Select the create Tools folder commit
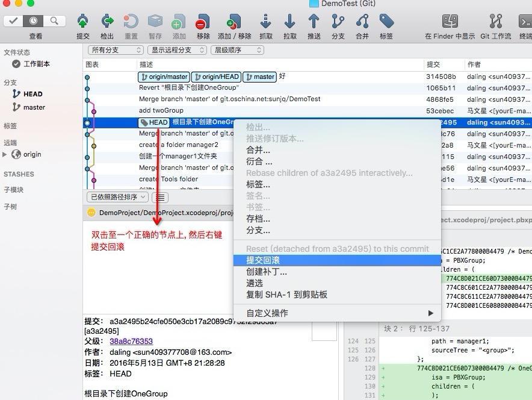The height and width of the screenshot is (400, 532). point(169,180)
